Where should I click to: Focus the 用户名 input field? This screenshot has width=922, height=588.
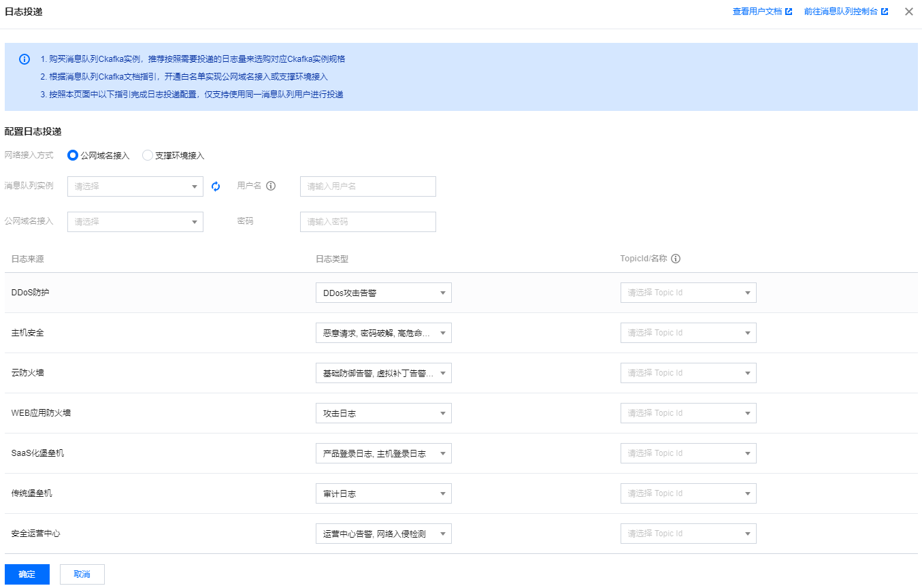click(x=368, y=186)
